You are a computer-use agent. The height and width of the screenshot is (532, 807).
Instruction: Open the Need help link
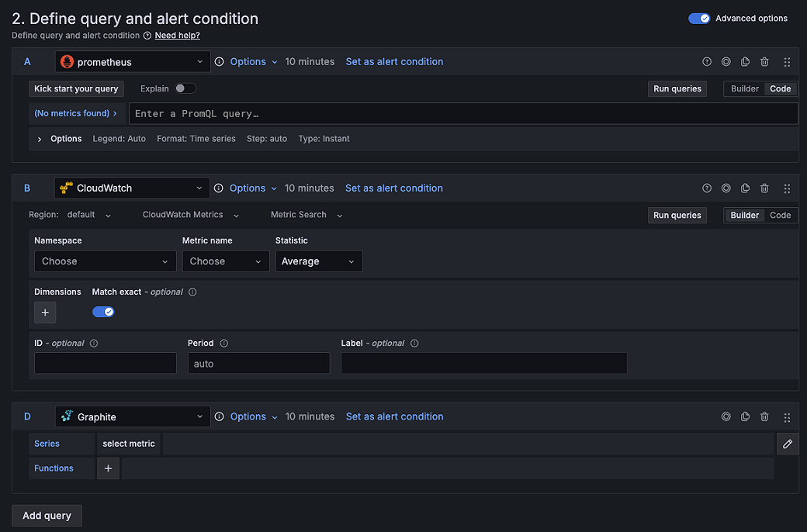click(x=177, y=35)
